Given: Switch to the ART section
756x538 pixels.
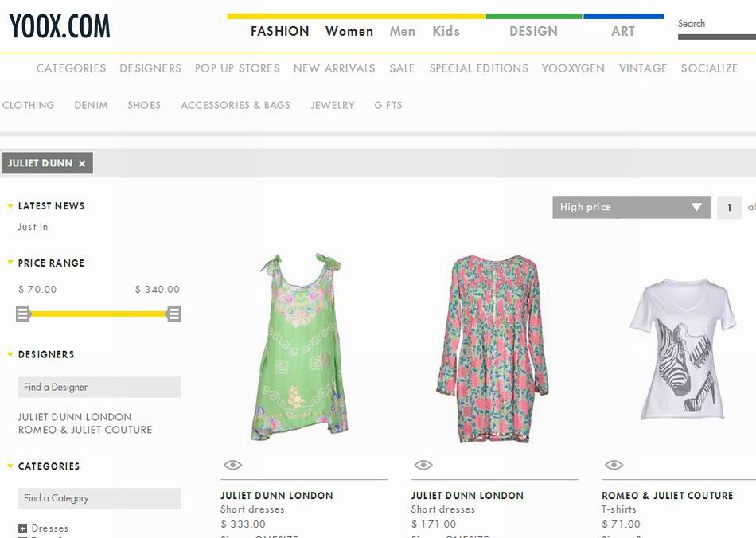Looking at the screenshot, I should [623, 31].
